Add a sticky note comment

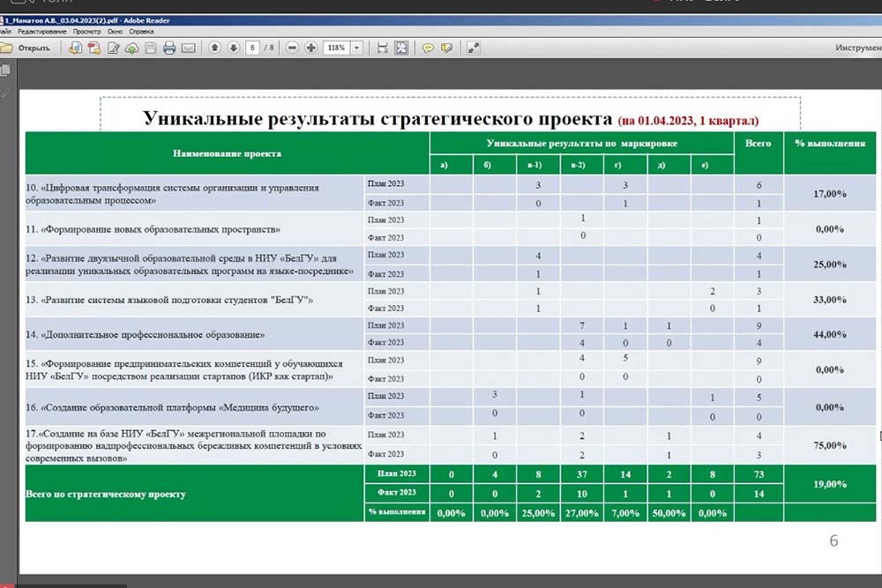pos(428,48)
